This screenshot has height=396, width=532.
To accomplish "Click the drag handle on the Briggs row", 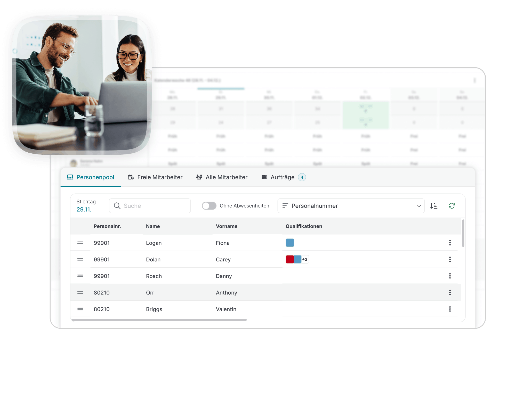I will coord(80,309).
